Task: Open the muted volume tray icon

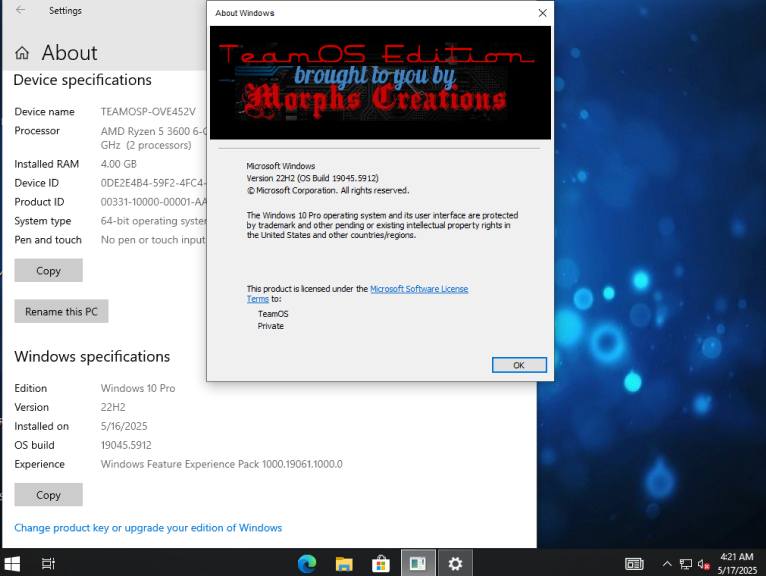Action: click(x=703, y=564)
